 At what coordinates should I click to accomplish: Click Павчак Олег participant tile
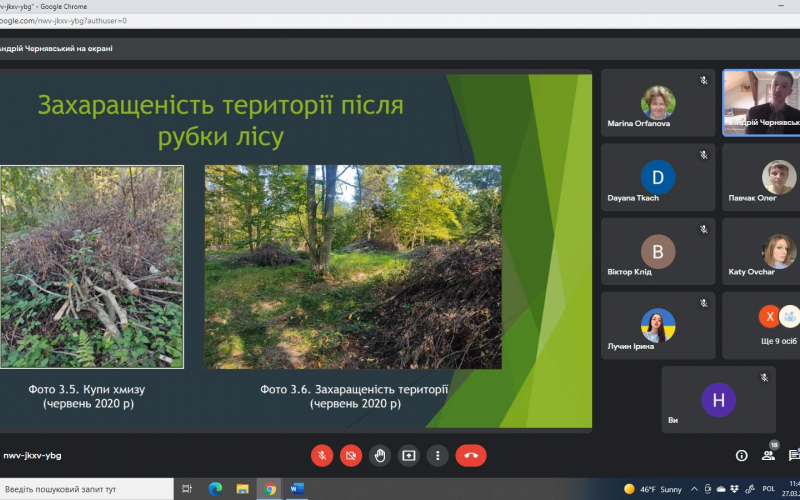(761, 177)
